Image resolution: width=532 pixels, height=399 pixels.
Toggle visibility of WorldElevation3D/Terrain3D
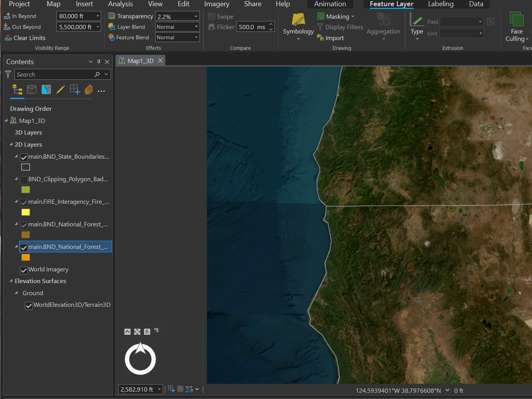point(29,306)
